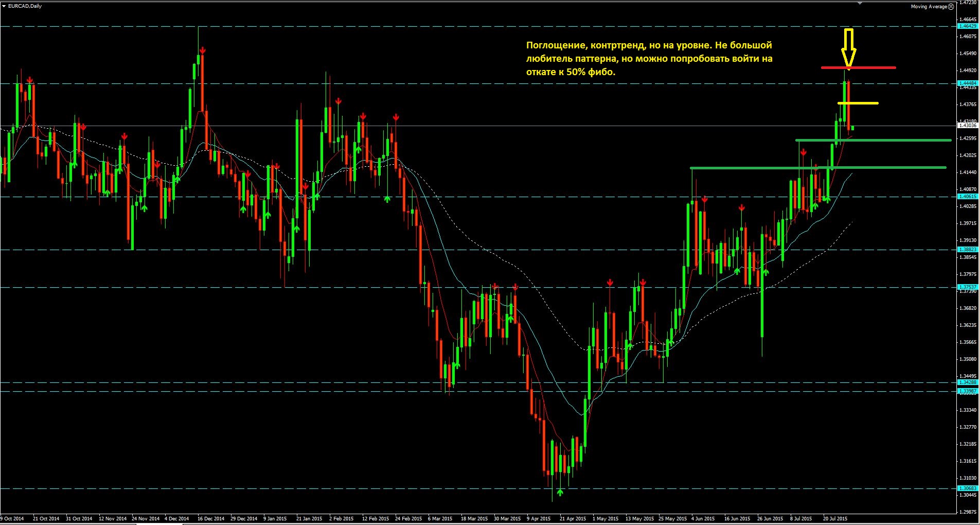Screen dimensions: 980x525
Task: Open the dropdown arrow beside EURCAD,Daily
Action: click(x=4, y=6)
